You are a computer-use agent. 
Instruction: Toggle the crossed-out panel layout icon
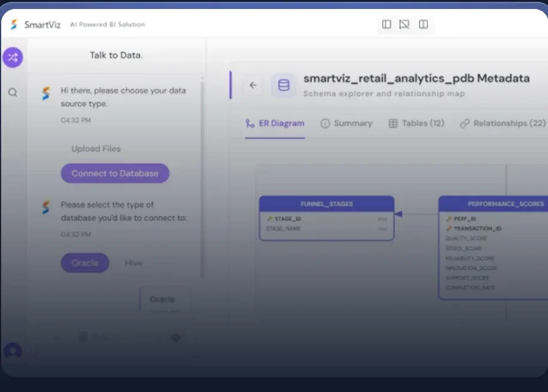404,24
